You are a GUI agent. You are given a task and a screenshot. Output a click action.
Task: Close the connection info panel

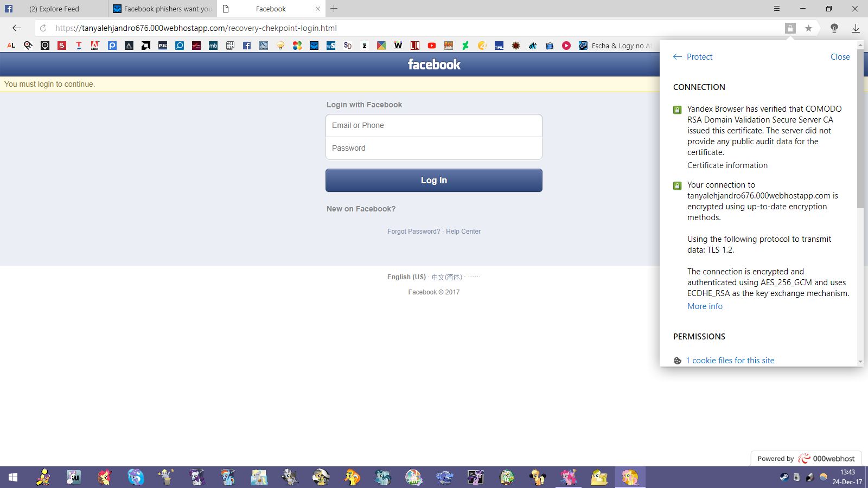point(840,57)
